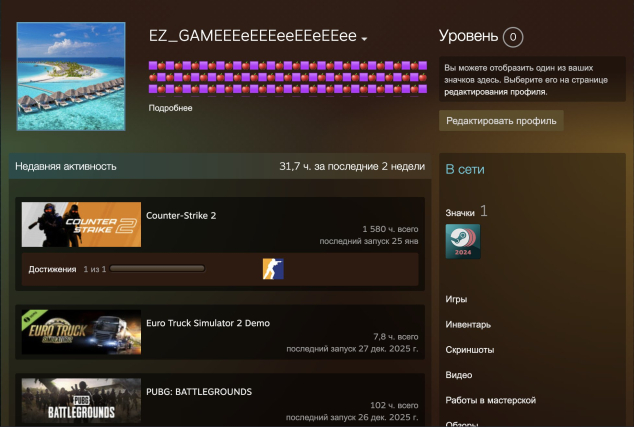Open Видео in the profile sidebar

[458, 374]
